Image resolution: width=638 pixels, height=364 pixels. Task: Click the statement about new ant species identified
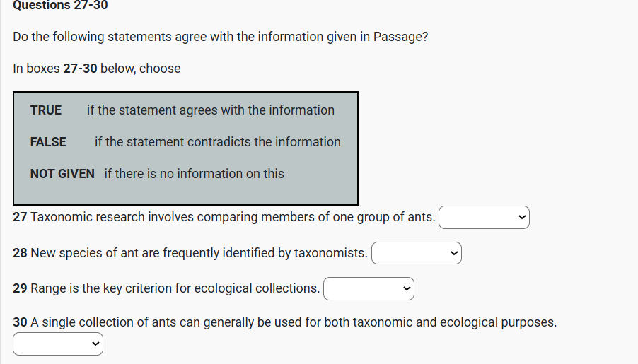coord(199,252)
